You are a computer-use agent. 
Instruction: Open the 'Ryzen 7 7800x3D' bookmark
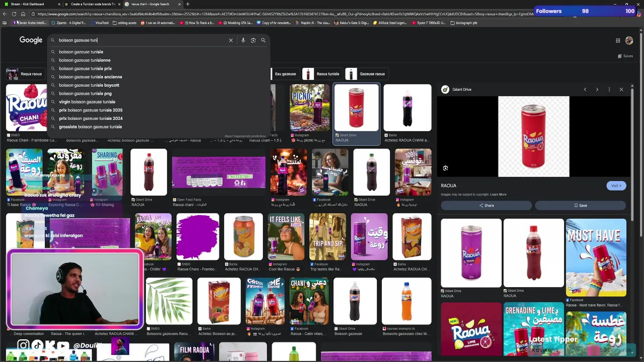point(429,23)
